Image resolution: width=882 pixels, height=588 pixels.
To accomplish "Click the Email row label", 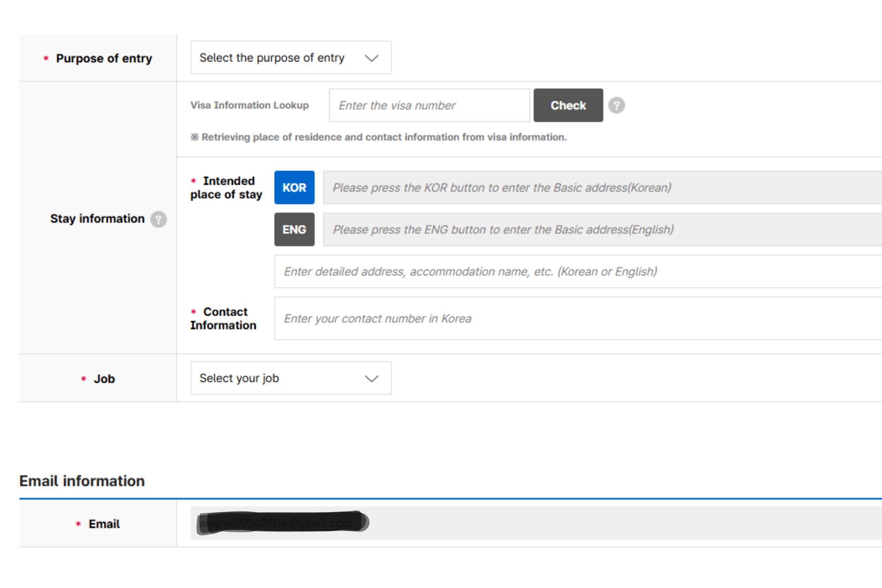I will click(104, 524).
